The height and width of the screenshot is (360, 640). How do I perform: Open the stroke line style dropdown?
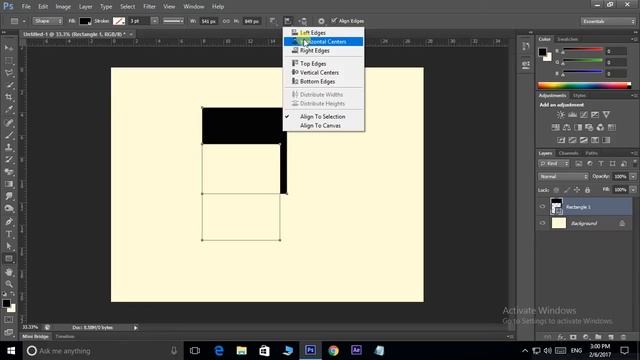click(x=173, y=21)
